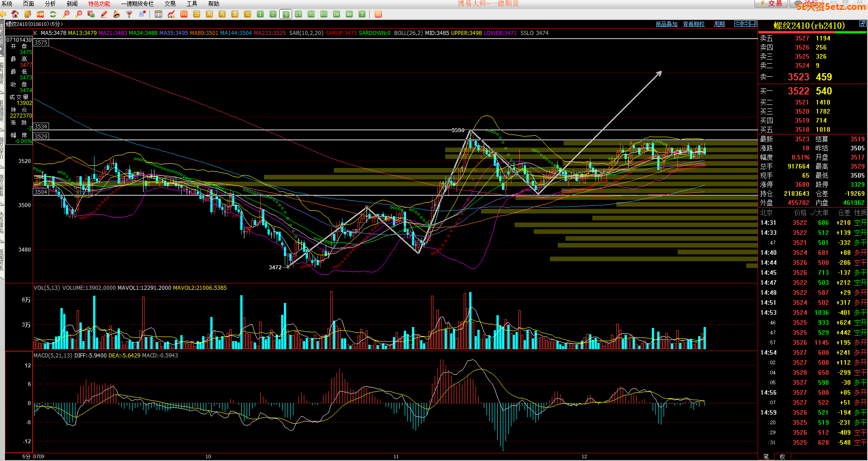Toggle the side panel layout icon
Screen dimensions: 868x461
(753, 24)
